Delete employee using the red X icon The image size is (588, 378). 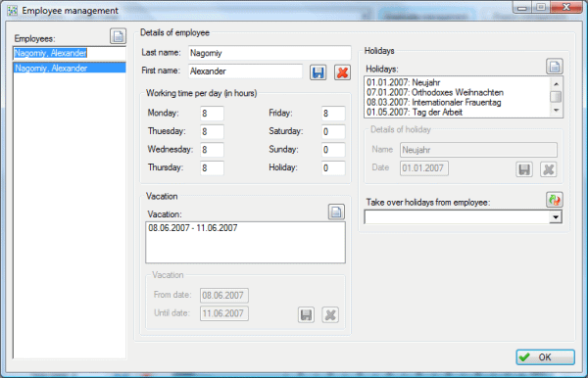(342, 72)
